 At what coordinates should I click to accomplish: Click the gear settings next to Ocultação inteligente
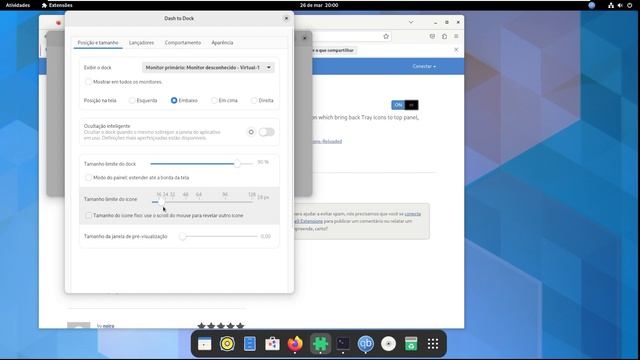(251, 132)
